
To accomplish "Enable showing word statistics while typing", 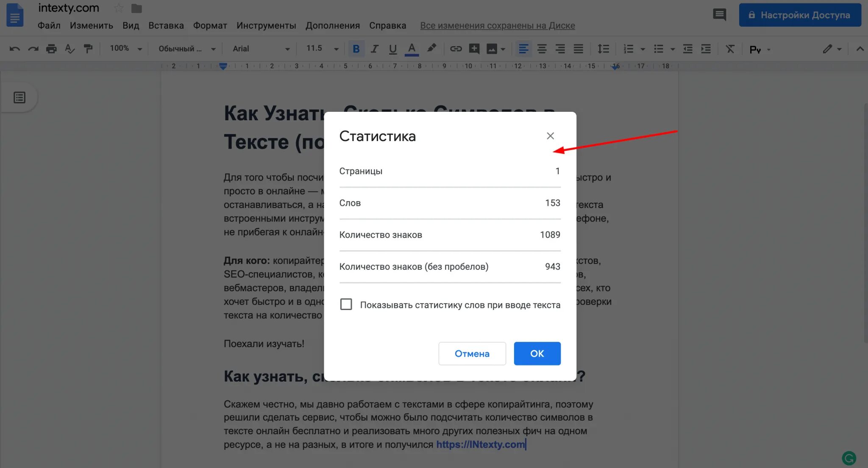I will (x=346, y=304).
